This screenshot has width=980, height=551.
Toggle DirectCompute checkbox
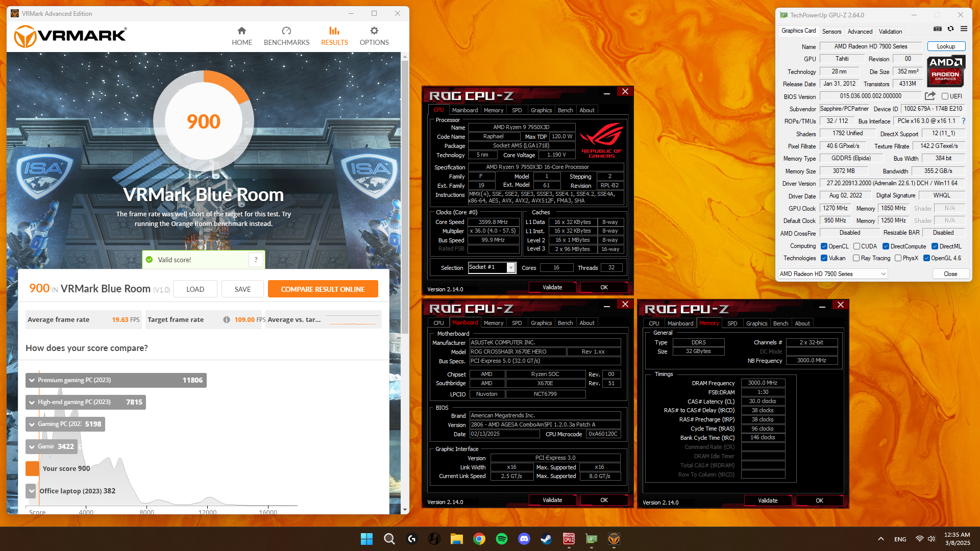click(886, 246)
